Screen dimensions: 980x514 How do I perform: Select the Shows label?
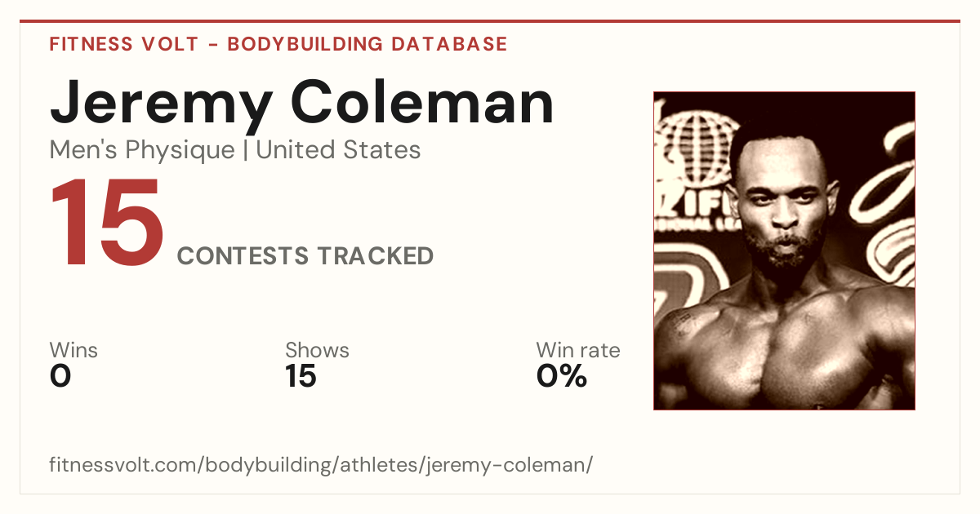pos(317,351)
